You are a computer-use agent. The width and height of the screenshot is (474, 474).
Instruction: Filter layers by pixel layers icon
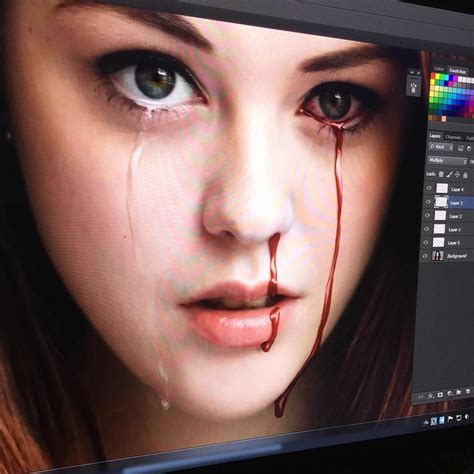point(461,148)
